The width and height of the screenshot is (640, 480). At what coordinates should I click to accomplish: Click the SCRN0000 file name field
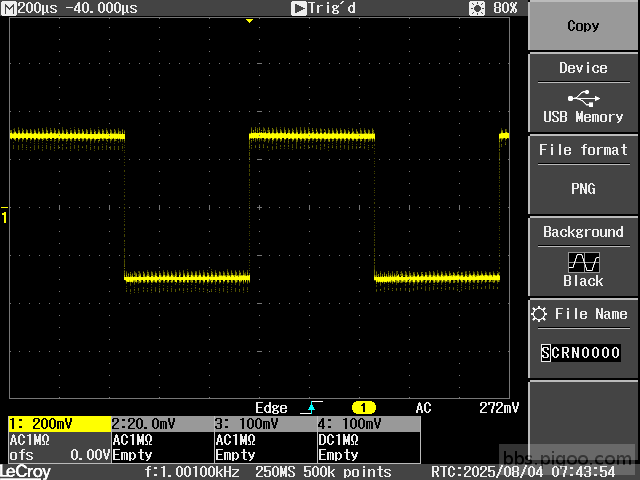pyautogui.click(x=581, y=353)
